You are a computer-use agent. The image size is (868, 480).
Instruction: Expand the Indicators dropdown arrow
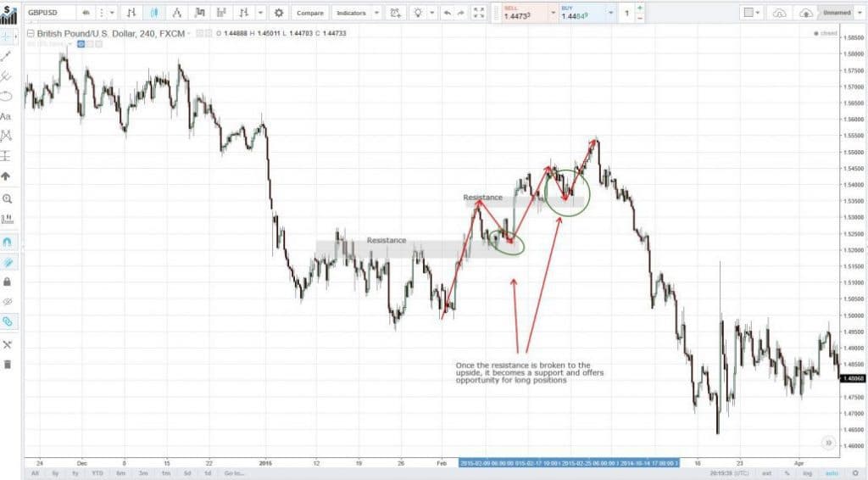tap(375, 13)
